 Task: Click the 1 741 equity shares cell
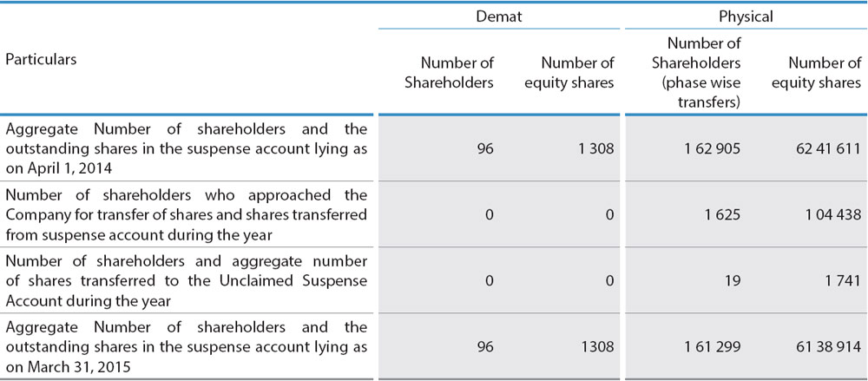coord(840,280)
